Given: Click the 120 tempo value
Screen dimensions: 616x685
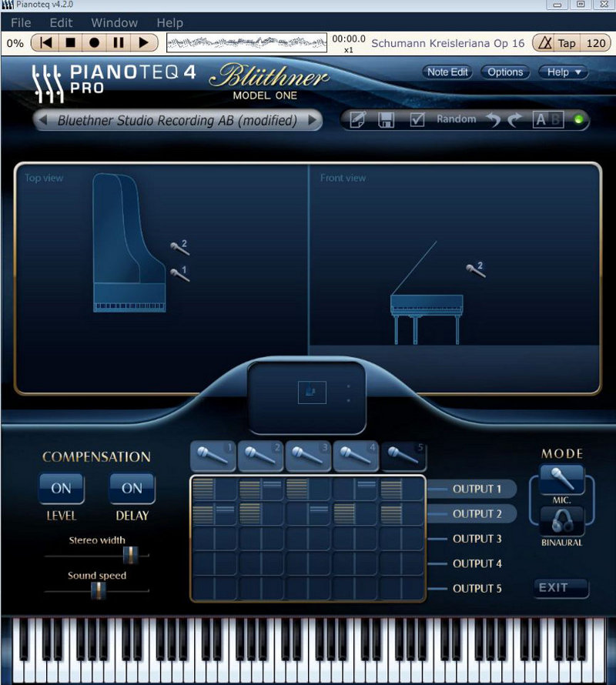Looking at the screenshot, I should point(595,43).
